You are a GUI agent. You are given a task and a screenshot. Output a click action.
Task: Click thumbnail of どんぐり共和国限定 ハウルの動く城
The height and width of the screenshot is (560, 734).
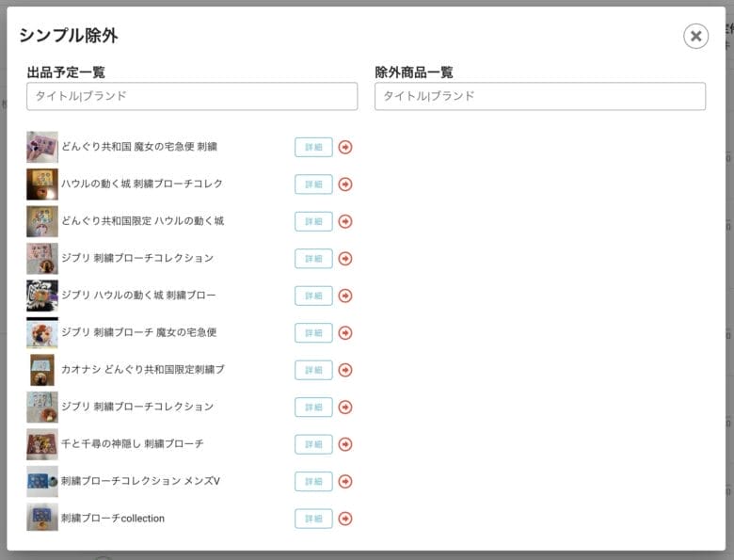(42, 221)
